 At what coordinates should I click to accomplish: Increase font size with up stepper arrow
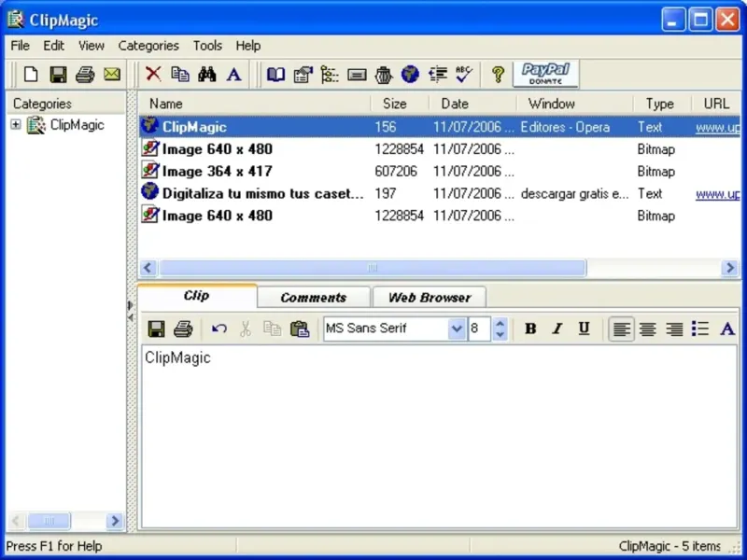tap(500, 323)
